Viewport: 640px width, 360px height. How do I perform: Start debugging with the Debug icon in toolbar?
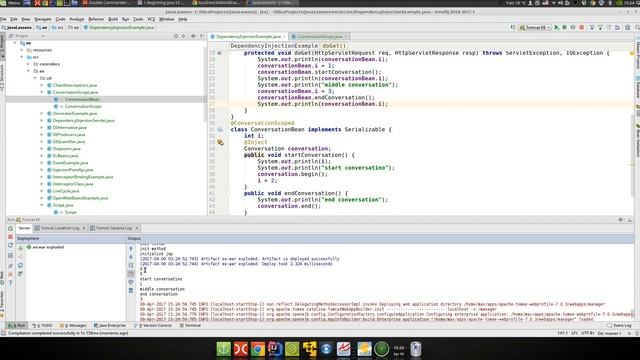tap(565, 27)
